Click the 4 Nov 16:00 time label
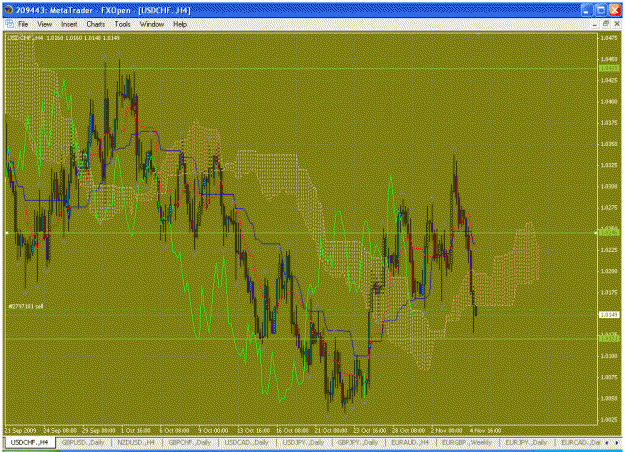The image size is (625, 452). 485,430
